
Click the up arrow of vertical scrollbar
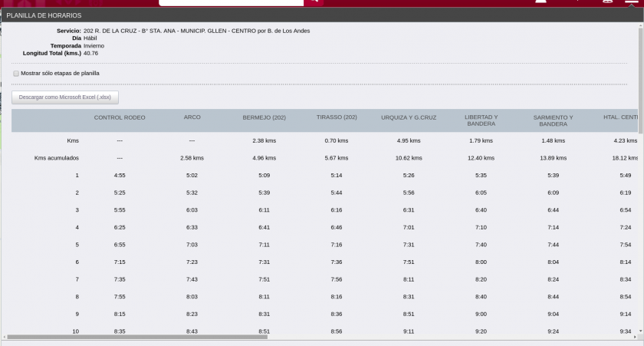click(x=640, y=25)
